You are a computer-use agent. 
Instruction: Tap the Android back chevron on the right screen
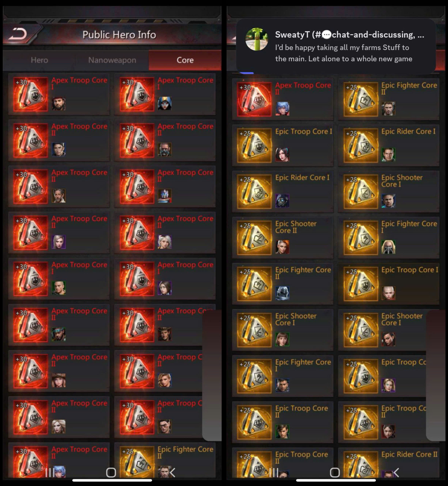click(x=396, y=473)
